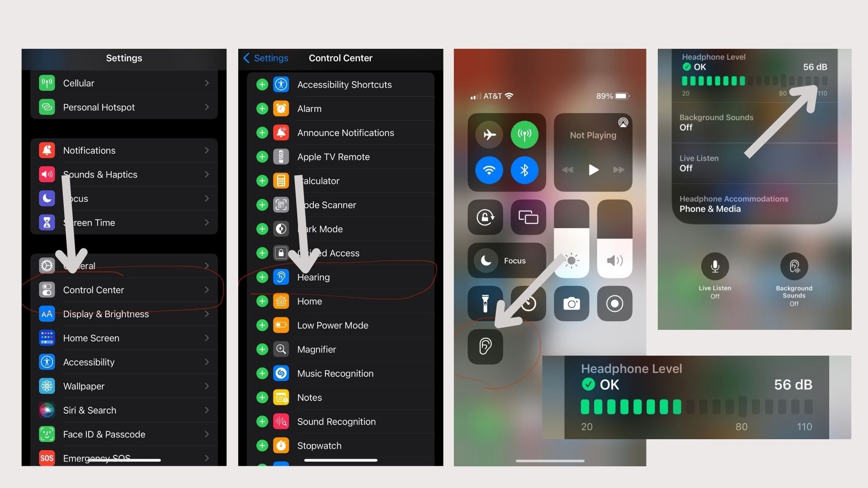Expand the Accessibility settings row

tap(125, 361)
